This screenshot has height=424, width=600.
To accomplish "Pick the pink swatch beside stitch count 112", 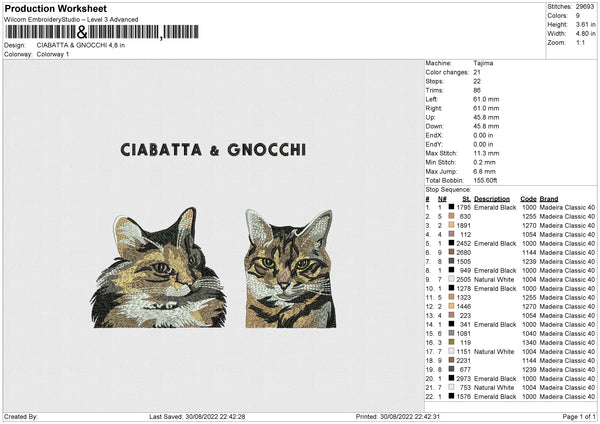I will pyautogui.click(x=452, y=234).
